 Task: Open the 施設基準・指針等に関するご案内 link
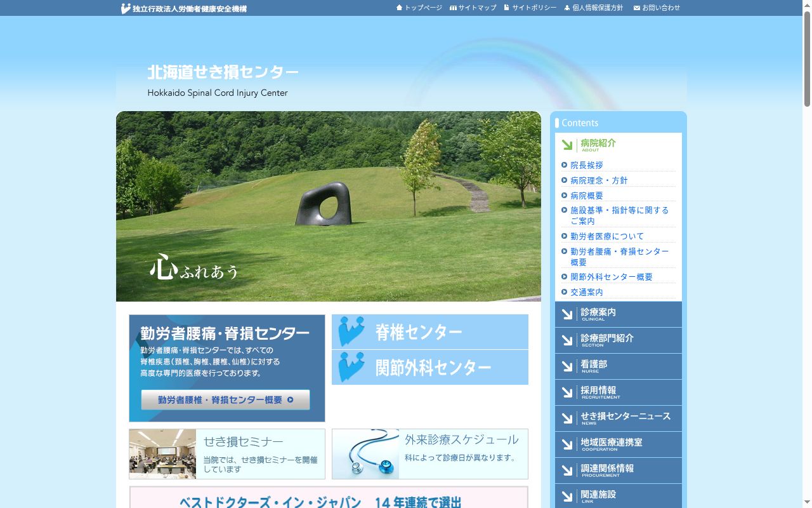point(619,216)
